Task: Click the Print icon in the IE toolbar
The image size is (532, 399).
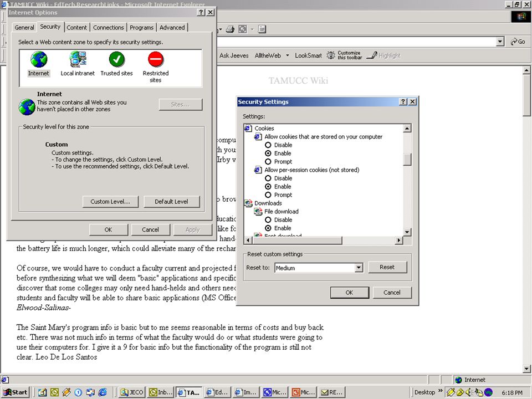Action: point(231,29)
